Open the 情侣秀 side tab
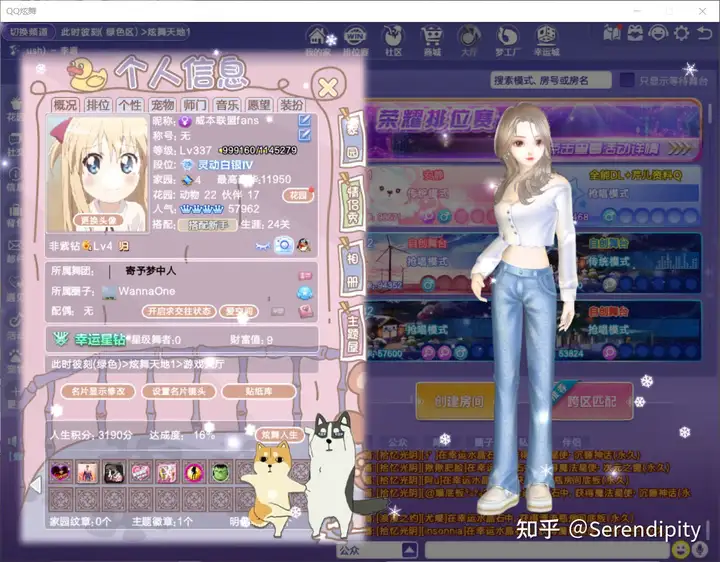 pos(353,203)
